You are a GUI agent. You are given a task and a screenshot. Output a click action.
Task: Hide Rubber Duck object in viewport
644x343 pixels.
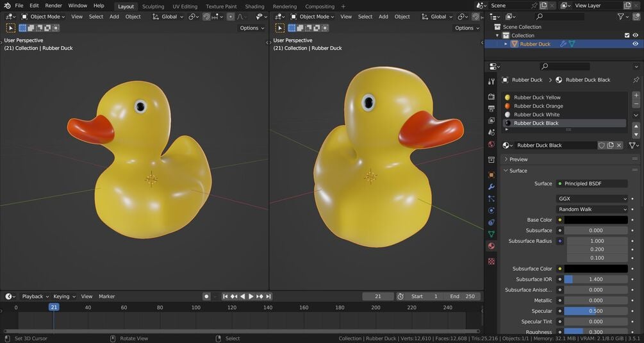(636, 44)
